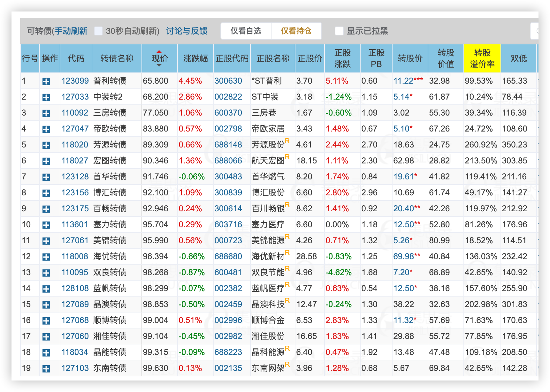The image size is (550, 392).
Task: Open stock code 002135 link
Action: coord(228,368)
